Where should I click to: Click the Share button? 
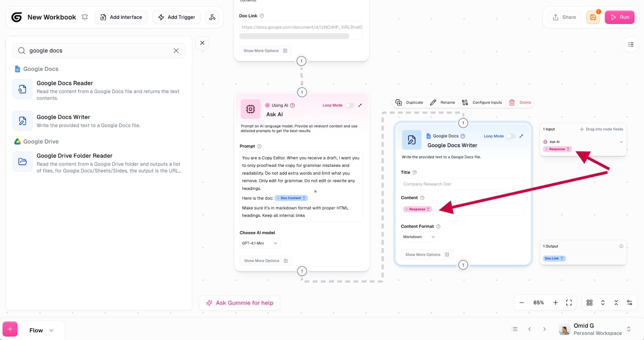coord(564,17)
